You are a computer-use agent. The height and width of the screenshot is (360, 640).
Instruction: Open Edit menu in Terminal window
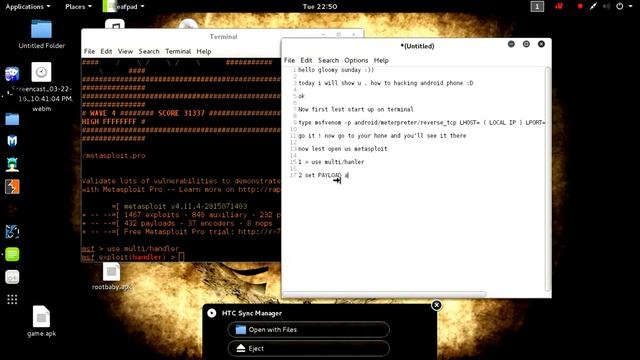pos(106,51)
